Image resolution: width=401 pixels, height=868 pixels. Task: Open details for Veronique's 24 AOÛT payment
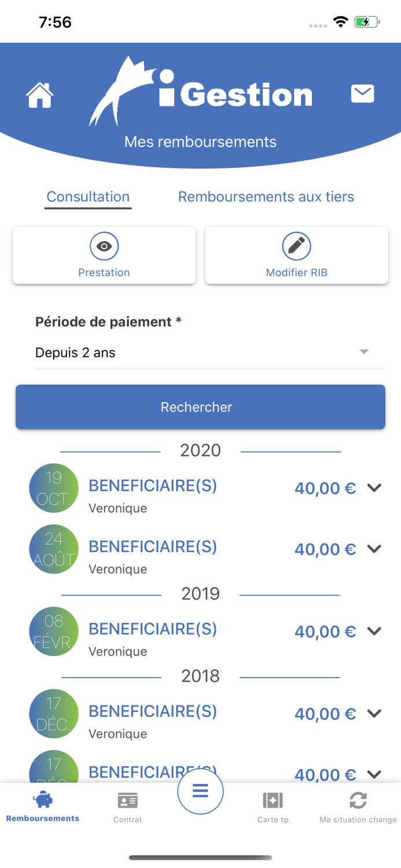pyautogui.click(x=374, y=549)
